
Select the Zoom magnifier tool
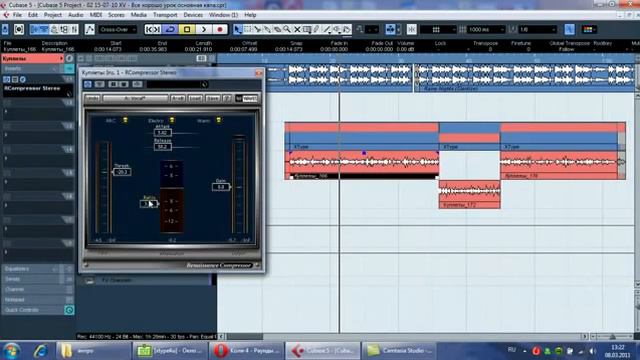click(x=287, y=29)
